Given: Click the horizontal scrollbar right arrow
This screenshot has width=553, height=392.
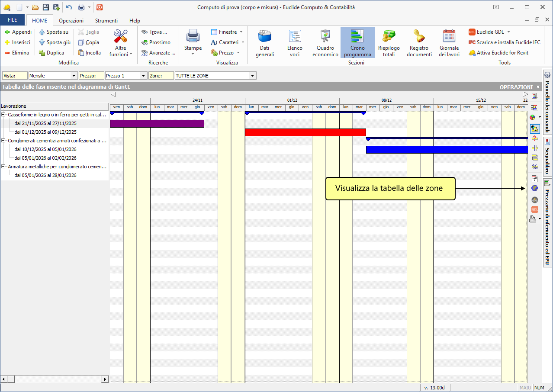Looking at the screenshot, I should 105,379.
